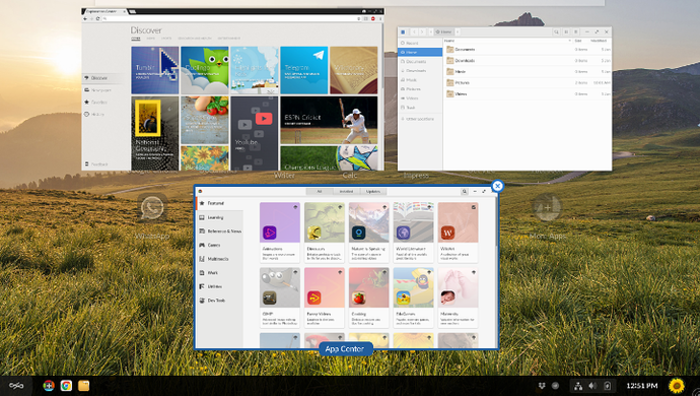Click the purple Animations app icon
Screen dimensions: 700x396
point(269,233)
